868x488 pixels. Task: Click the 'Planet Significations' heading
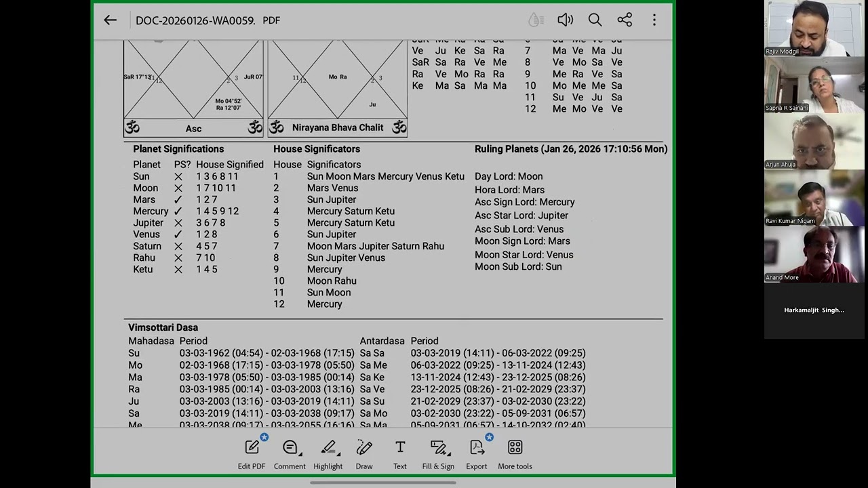point(178,149)
